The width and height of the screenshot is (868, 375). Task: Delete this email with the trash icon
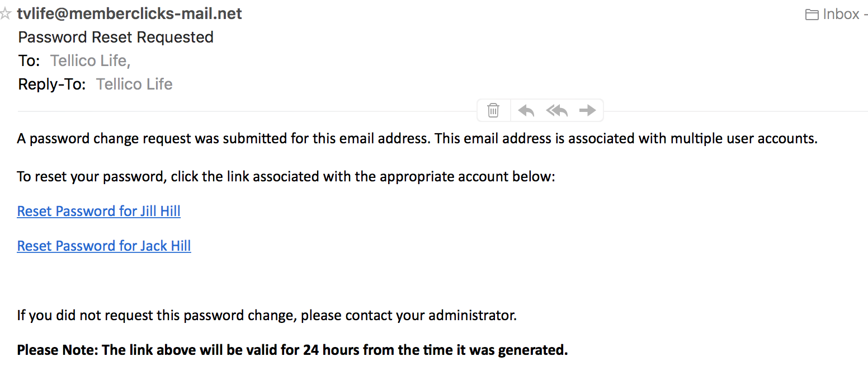coord(493,110)
